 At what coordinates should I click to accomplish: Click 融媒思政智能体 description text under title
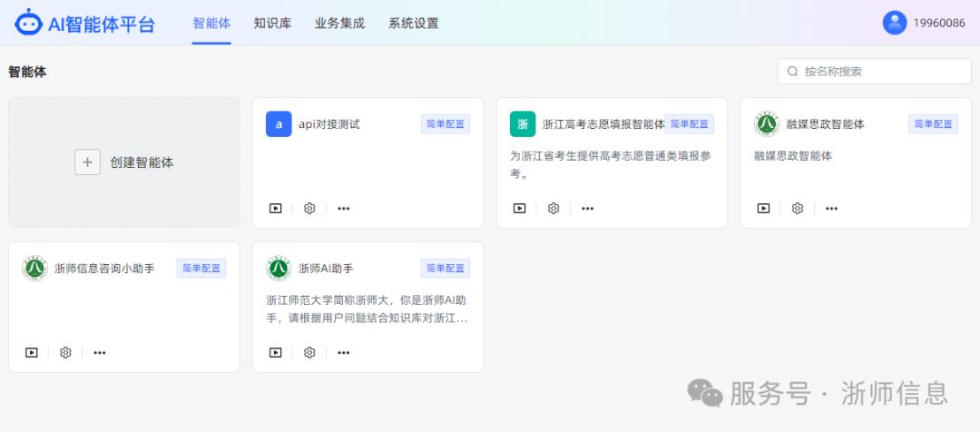coord(793,156)
